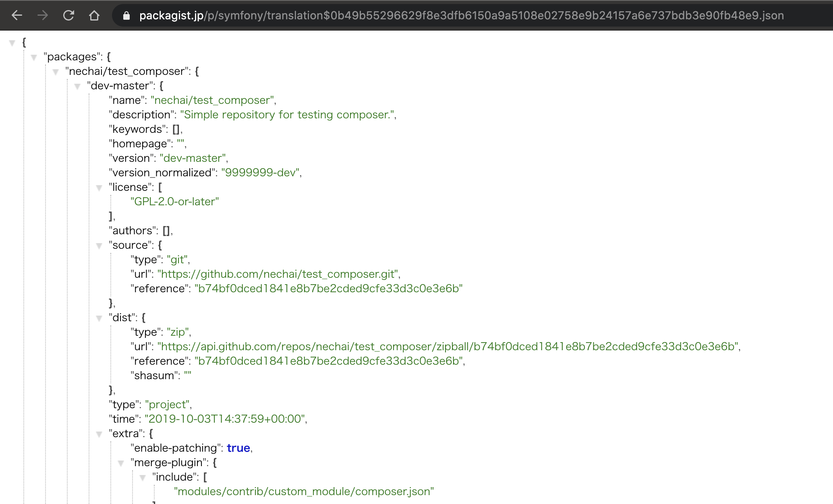
Task: Select the "authors" key
Action: [x=133, y=231]
